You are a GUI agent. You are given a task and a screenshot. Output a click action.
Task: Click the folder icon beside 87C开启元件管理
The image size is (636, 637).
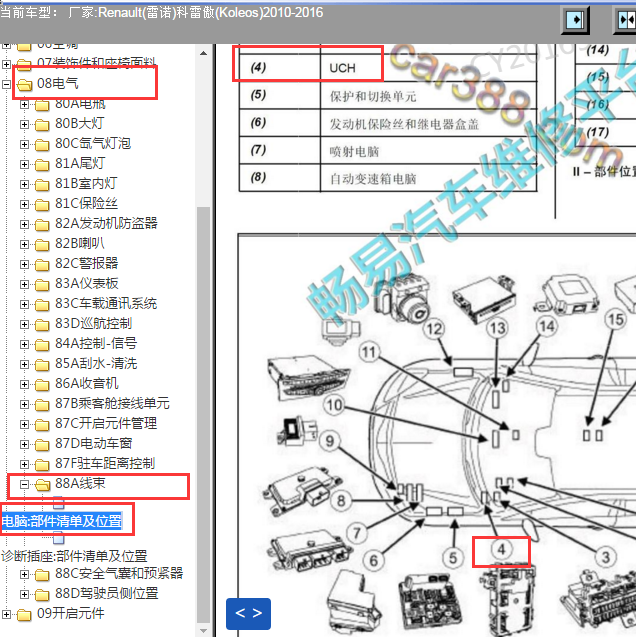[42, 424]
